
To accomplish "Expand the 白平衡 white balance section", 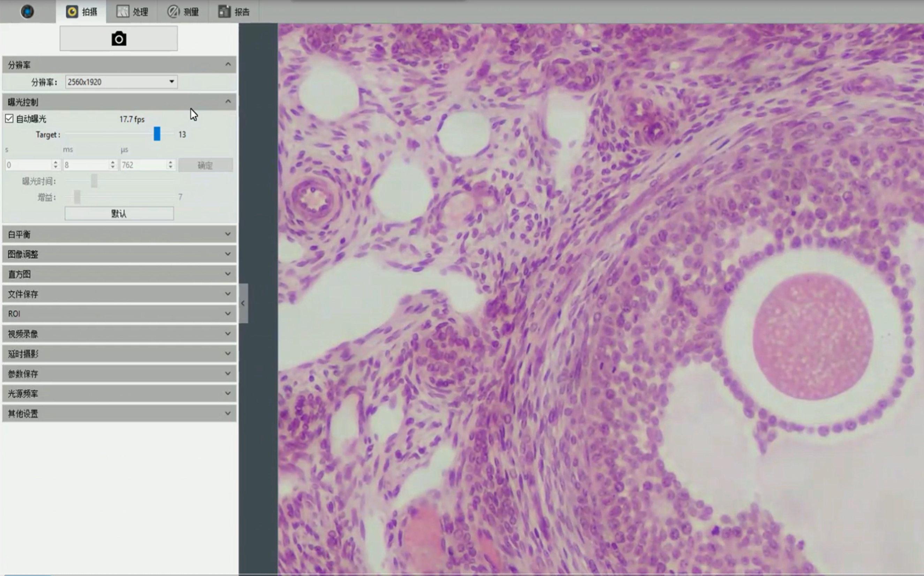I will point(228,234).
